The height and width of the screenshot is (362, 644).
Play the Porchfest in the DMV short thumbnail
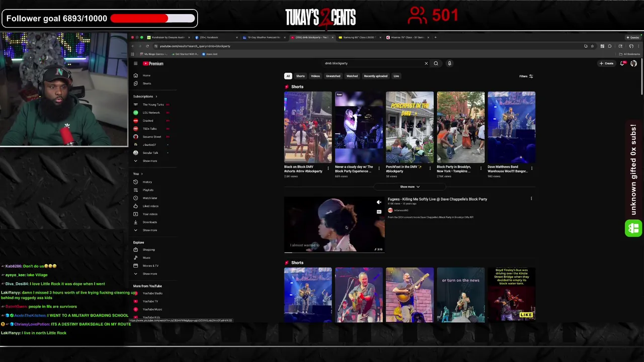point(410,127)
